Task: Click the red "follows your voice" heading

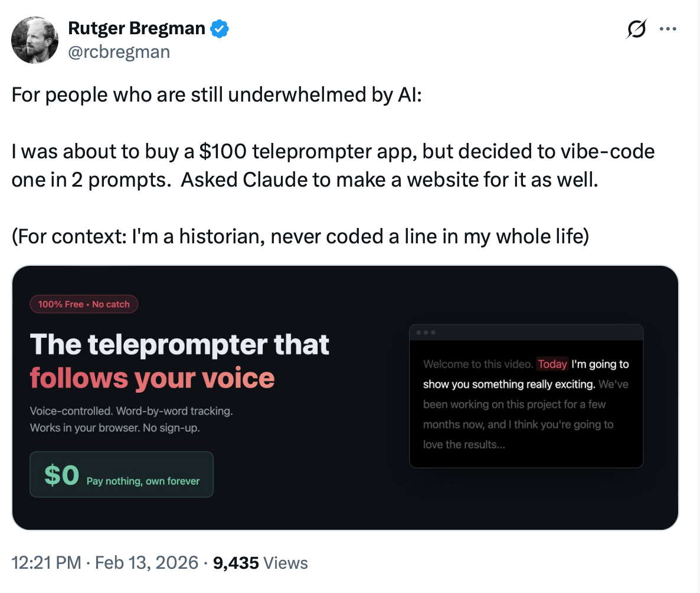Action: pyautogui.click(x=152, y=379)
